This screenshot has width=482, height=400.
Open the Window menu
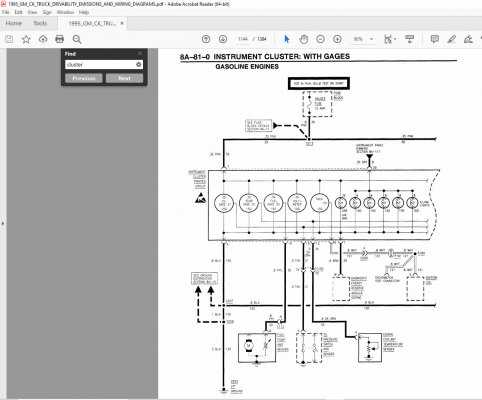[65, 12]
